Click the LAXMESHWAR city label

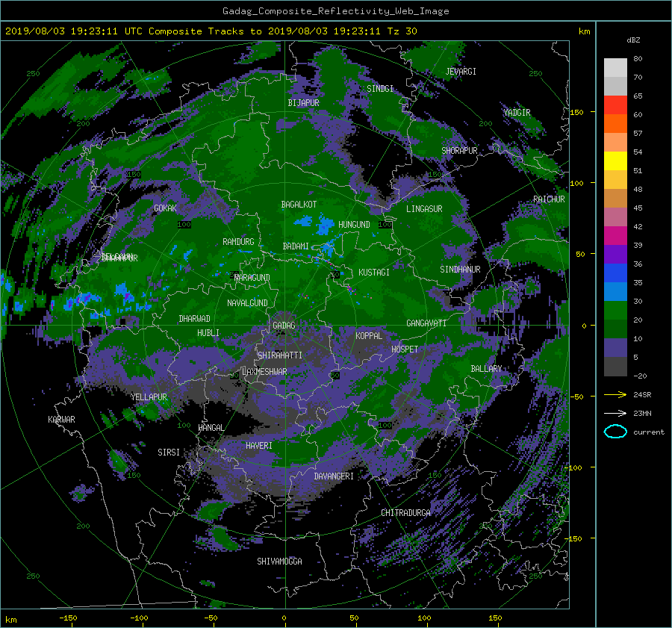264,372
